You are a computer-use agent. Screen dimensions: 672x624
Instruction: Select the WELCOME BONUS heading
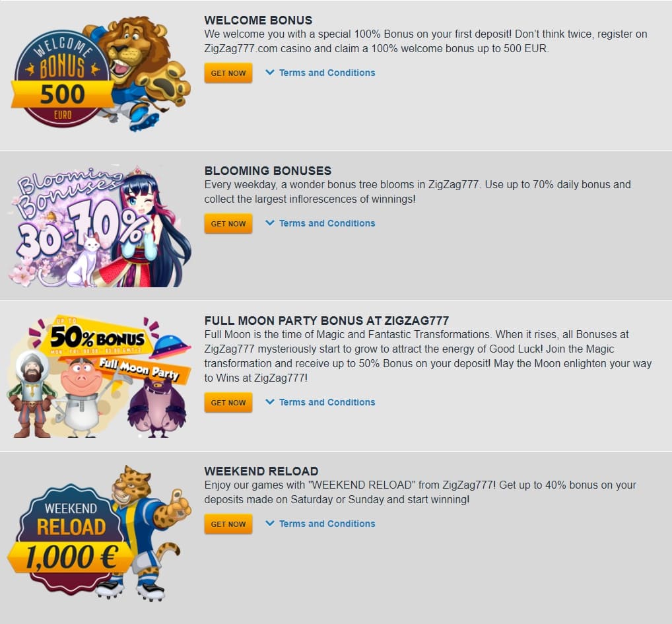click(258, 20)
